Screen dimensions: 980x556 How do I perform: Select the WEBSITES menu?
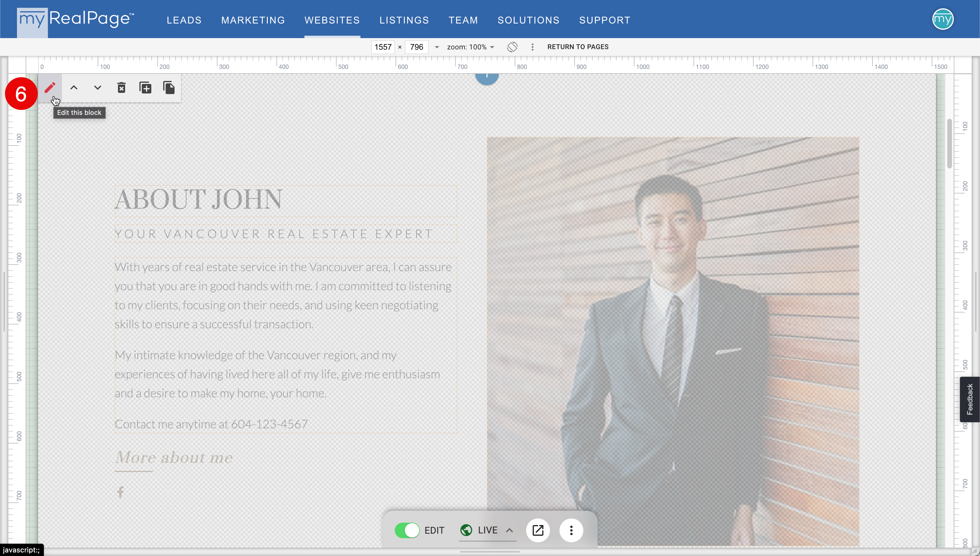pos(332,20)
